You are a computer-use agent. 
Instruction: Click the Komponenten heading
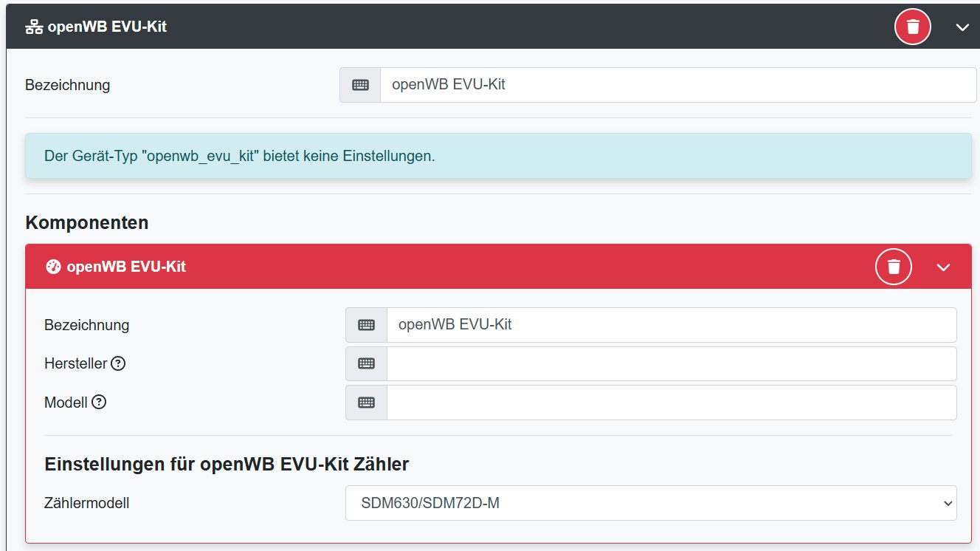tap(87, 222)
